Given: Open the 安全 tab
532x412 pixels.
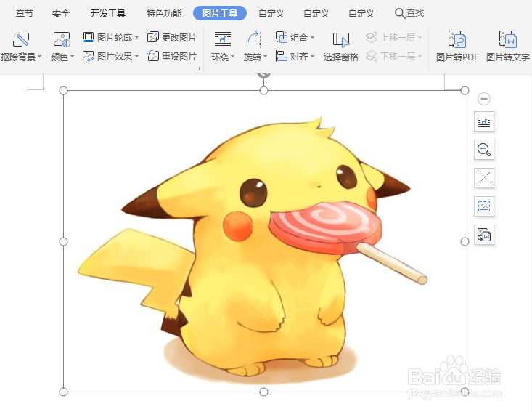Looking at the screenshot, I should pos(61,14).
